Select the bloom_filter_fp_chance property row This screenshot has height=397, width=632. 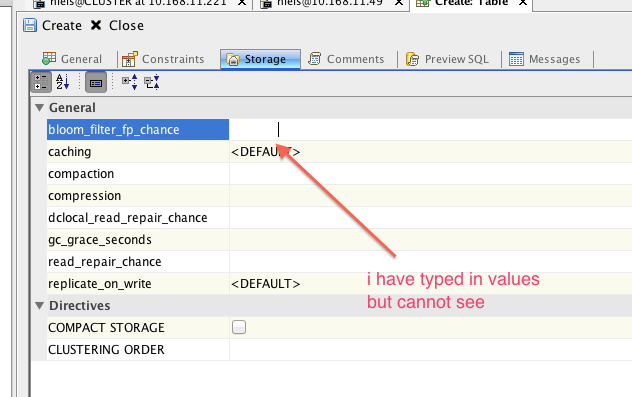tap(138, 130)
